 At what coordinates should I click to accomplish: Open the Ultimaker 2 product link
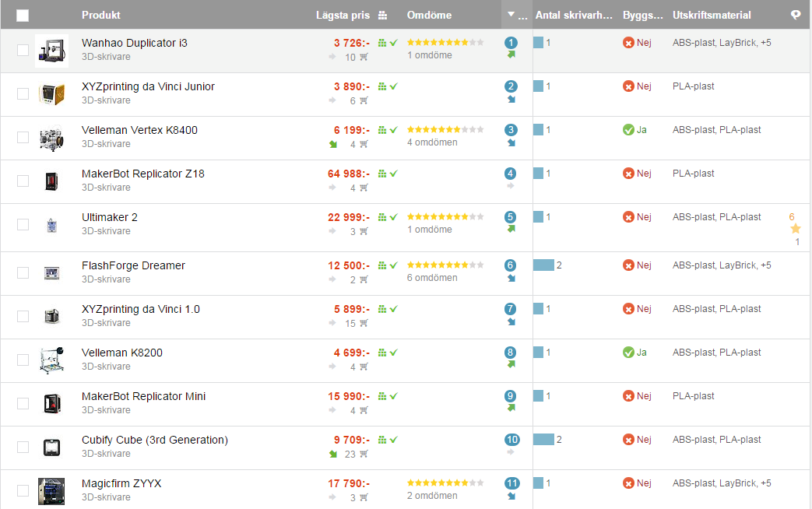pyautogui.click(x=110, y=217)
